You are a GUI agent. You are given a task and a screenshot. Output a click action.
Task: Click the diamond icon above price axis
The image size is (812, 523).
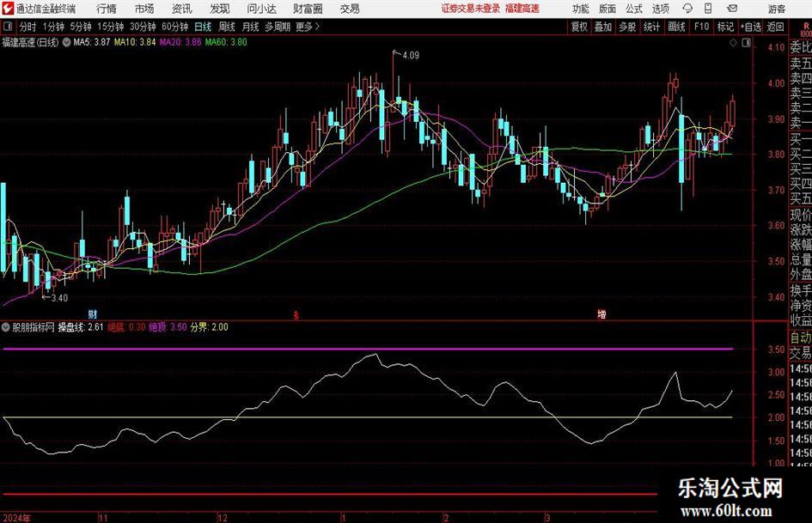click(x=733, y=43)
